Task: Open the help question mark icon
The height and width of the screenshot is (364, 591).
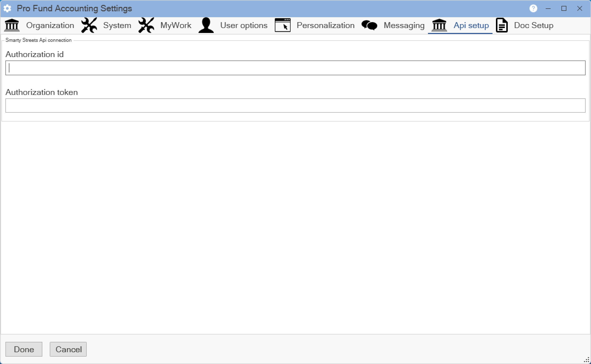Action: coord(533,9)
